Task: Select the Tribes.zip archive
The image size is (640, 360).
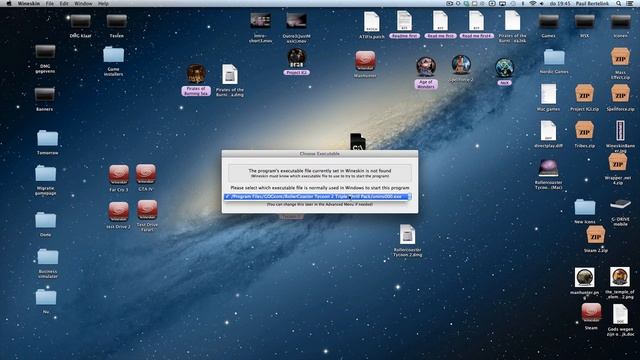Action: [584, 131]
